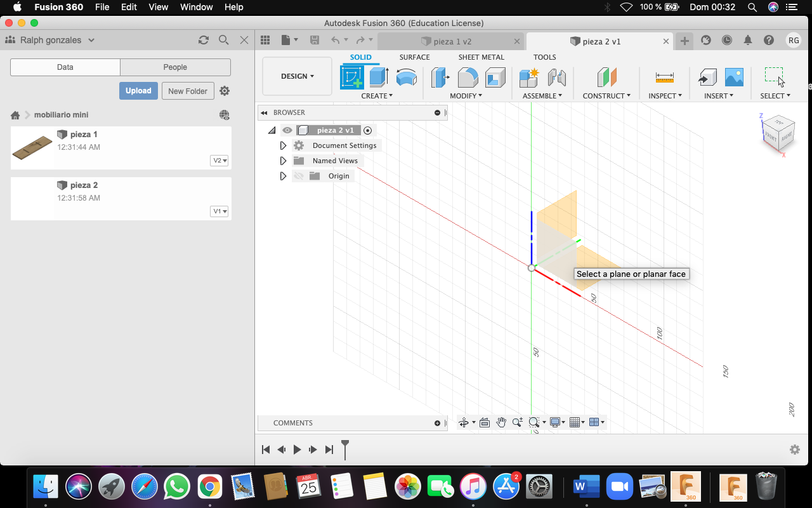Go to the Data Panel home icon
This screenshot has width=812, height=508.
click(x=15, y=115)
